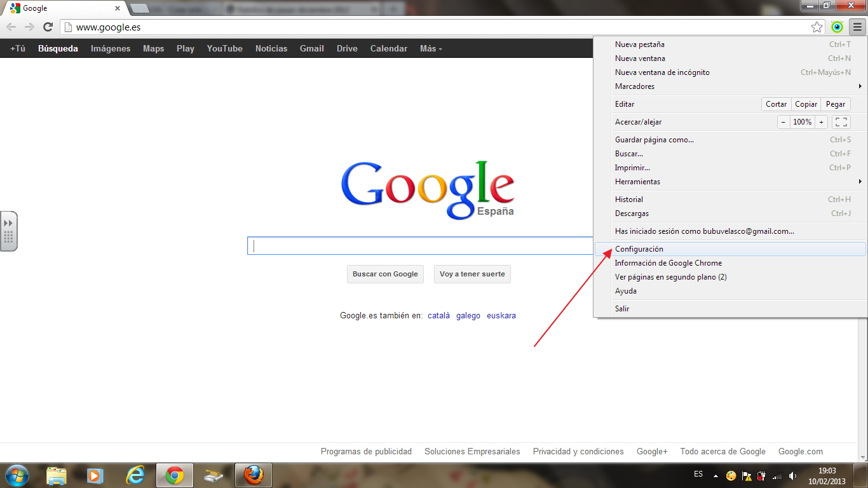This screenshot has height=488, width=868.
Task: Open Privacidad y condiciones link
Action: [578, 452]
